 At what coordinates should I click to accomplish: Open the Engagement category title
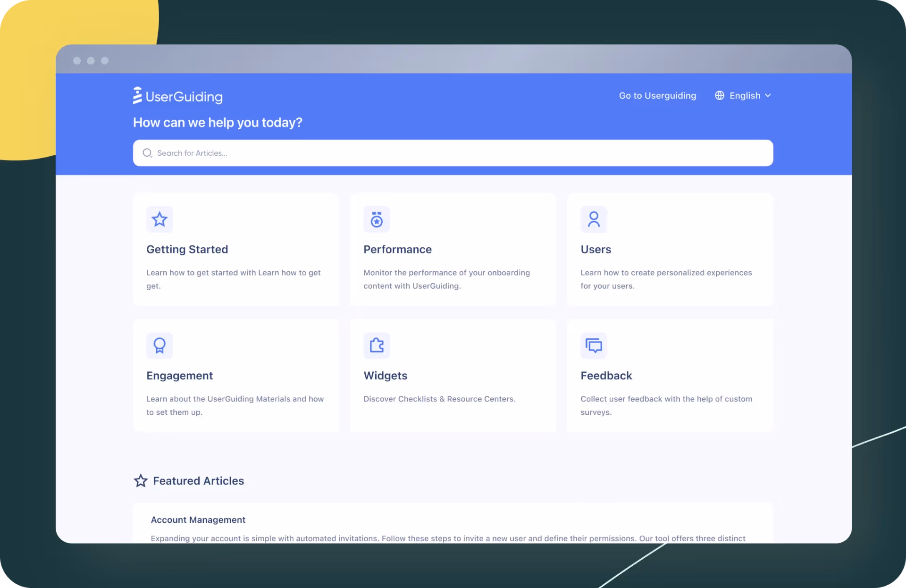click(x=179, y=376)
